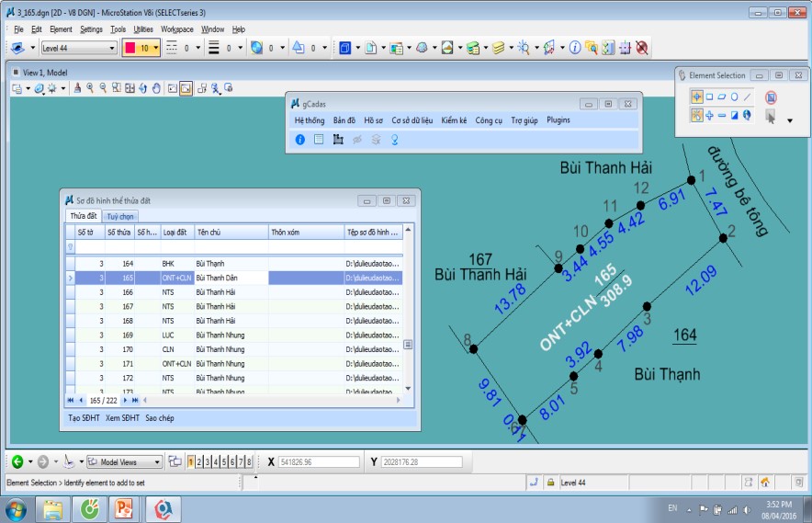The image size is (812, 523).
Task: Expand the Model Views dropdown
Action: (x=157, y=462)
